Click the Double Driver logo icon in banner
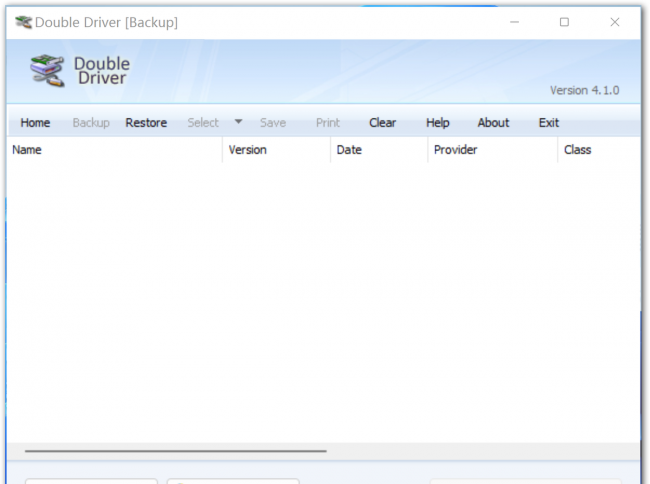This screenshot has width=650, height=484. point(48,71)
